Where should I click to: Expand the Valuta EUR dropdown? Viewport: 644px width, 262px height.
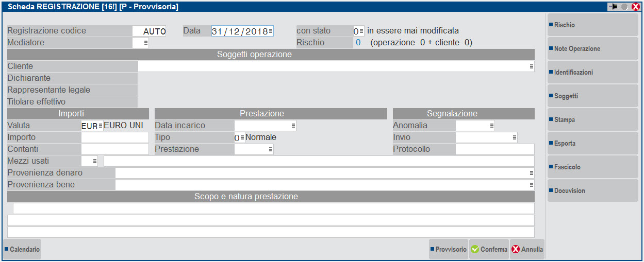pos(100,126)
